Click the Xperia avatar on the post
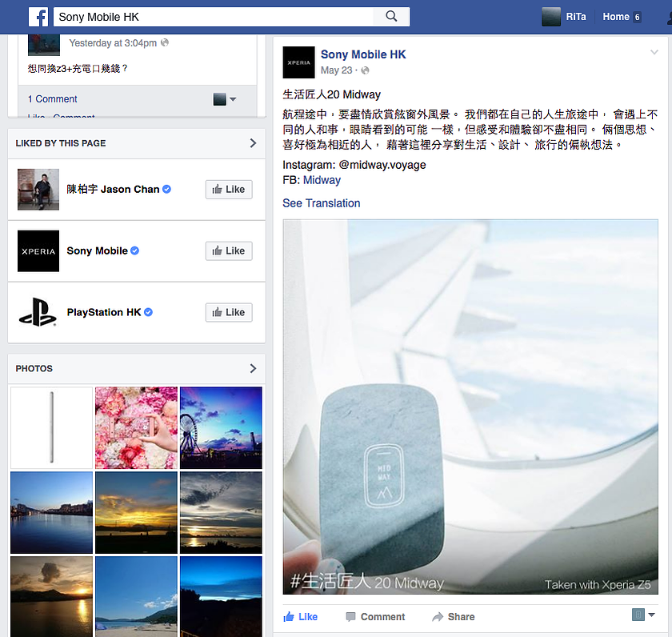Image resolution: width=672 pixels, height=637 pixels. coord(298,62)
